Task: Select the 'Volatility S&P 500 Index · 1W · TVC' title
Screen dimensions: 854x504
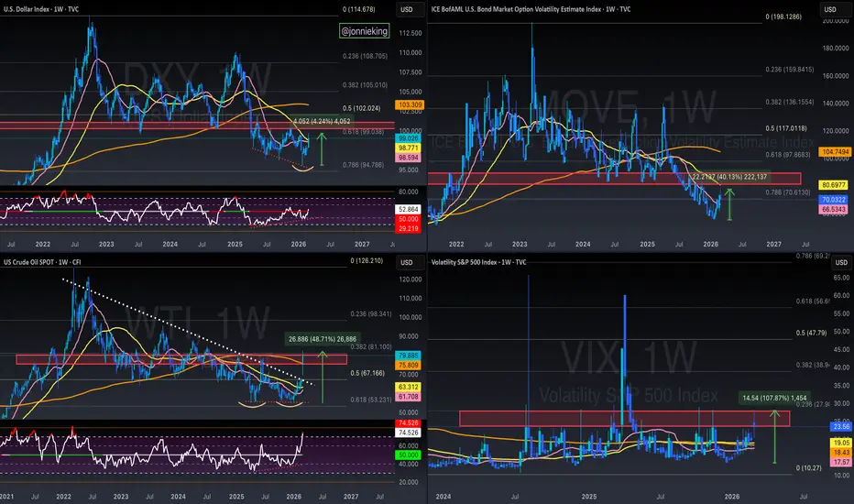Action: pos(478,262)
